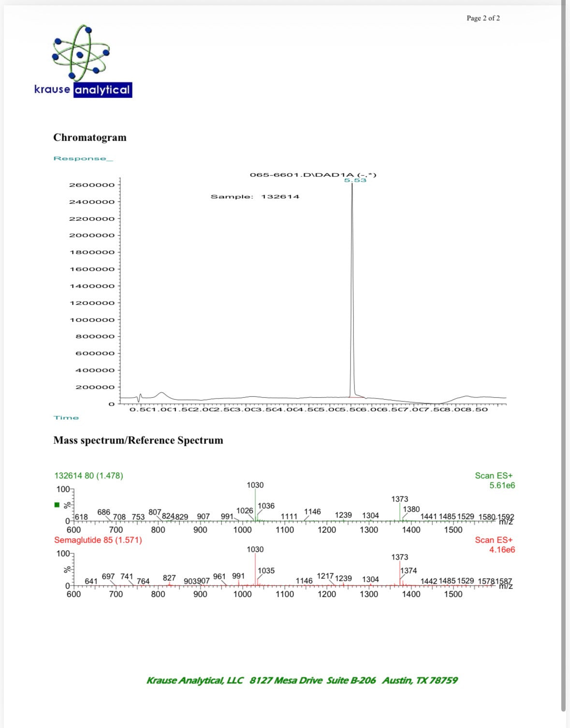Click the Krause Analytical atom logo
The width and height of the screenshot is (570, 728).
81,53
